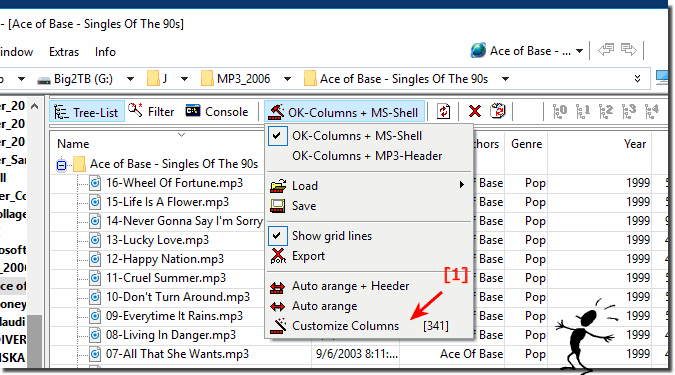Click folder icon of Ace of Base tree node

79,164
